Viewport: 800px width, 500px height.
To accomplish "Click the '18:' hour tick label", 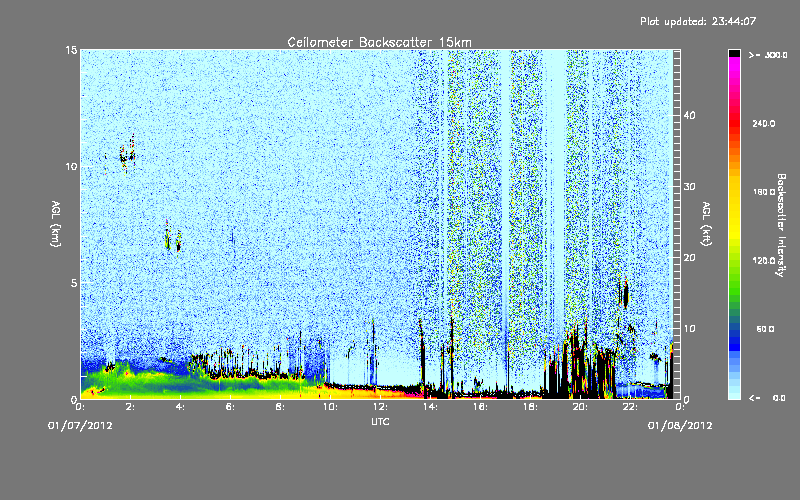I will [530, 407].
